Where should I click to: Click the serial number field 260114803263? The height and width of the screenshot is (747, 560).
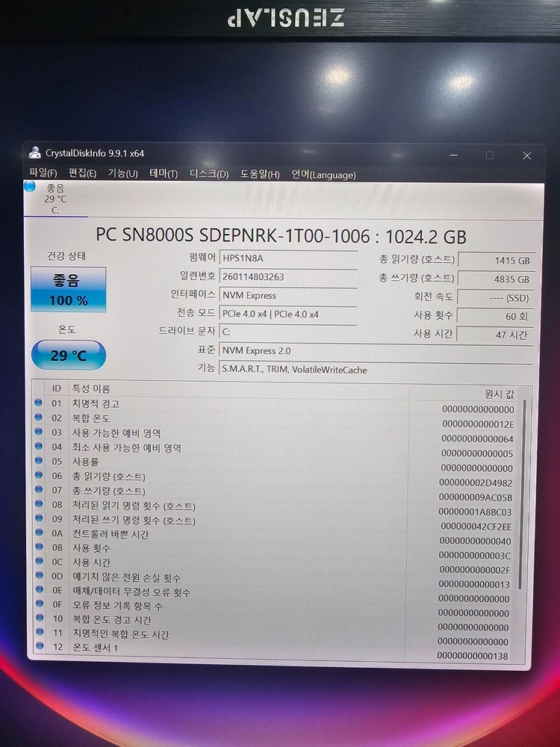click(288, 277)
